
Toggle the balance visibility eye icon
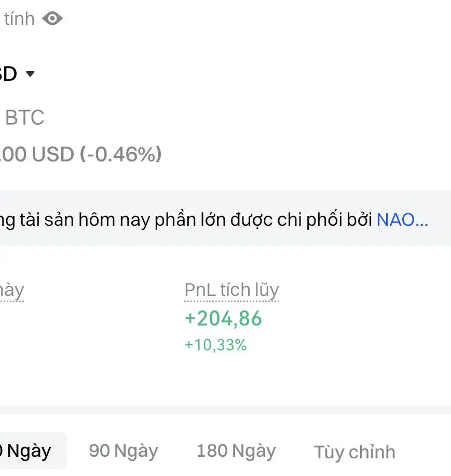point(52,19)
